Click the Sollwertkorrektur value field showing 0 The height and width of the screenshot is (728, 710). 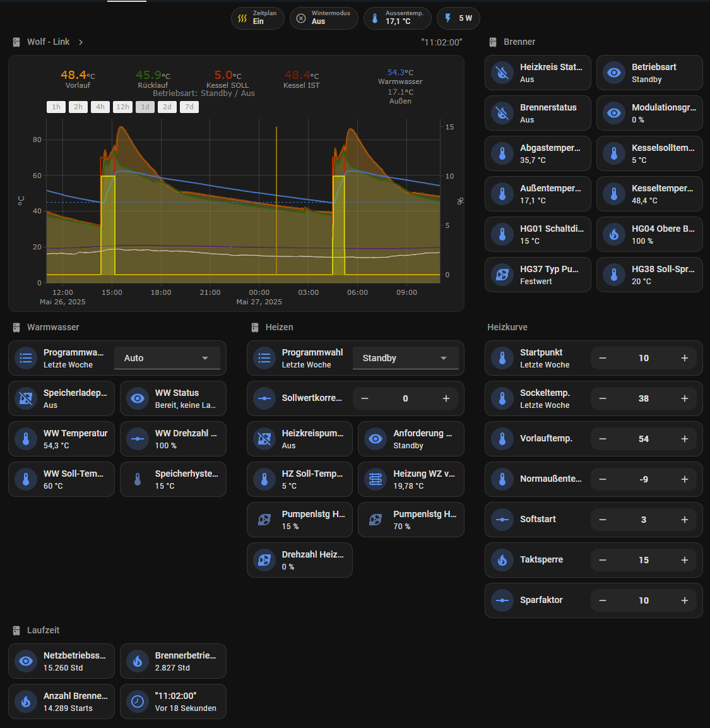point(405,398)
